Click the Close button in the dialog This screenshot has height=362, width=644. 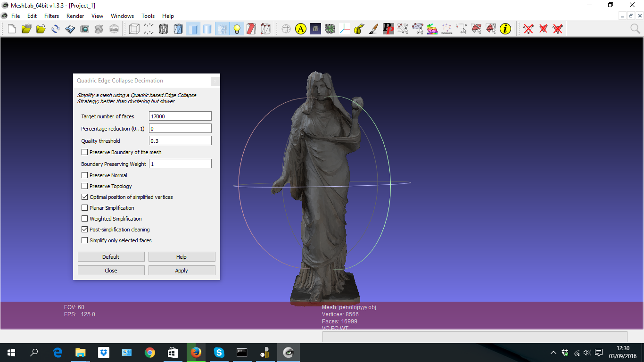[111, 271]
